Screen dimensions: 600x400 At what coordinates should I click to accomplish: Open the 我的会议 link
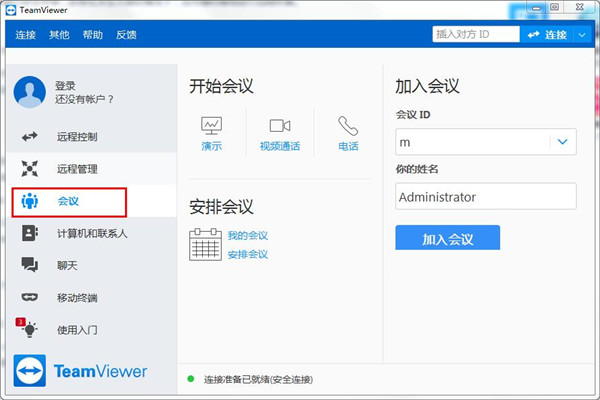[248, 235]
